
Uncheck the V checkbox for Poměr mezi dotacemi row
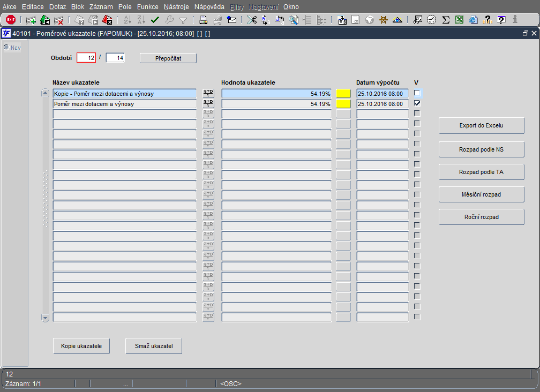coord(417,103)
